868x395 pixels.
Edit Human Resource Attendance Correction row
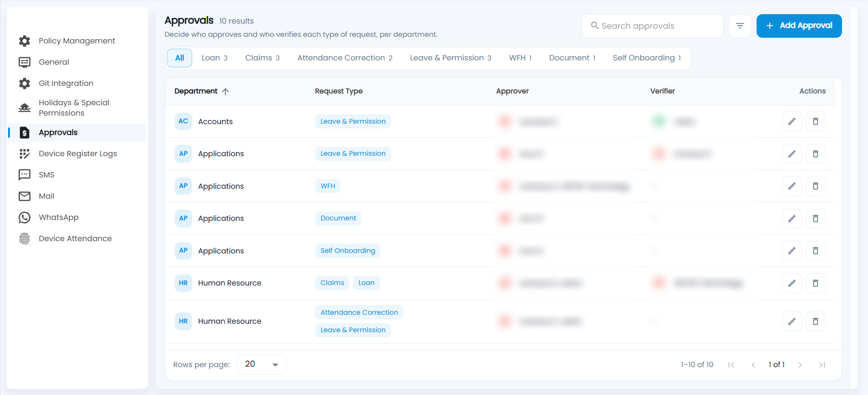tap(792, 321)
